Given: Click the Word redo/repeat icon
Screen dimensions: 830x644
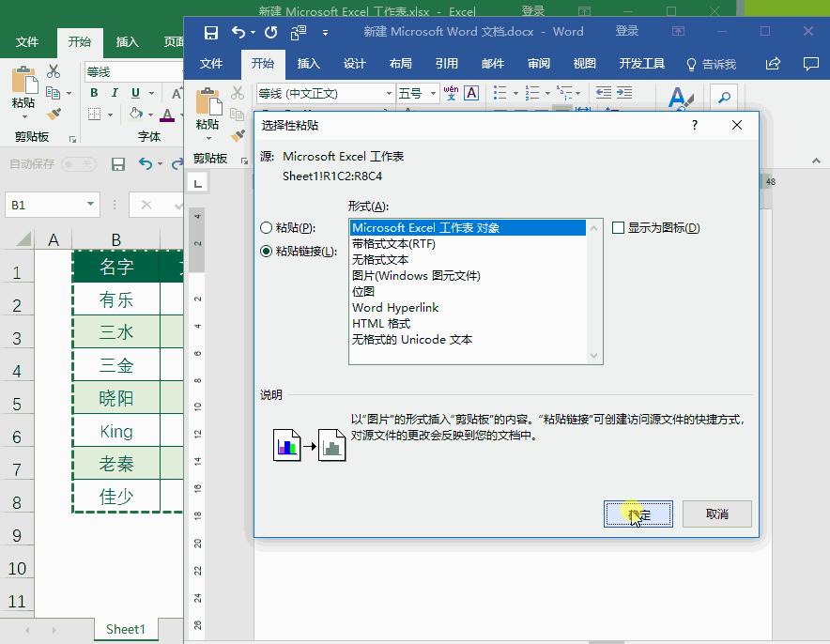Looking at the screenshot, I should click(271, 33).
